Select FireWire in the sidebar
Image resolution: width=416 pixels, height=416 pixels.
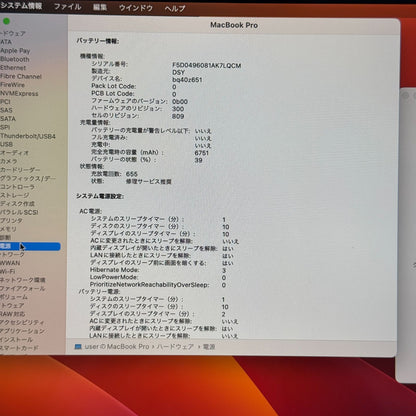tap(12, 85)
